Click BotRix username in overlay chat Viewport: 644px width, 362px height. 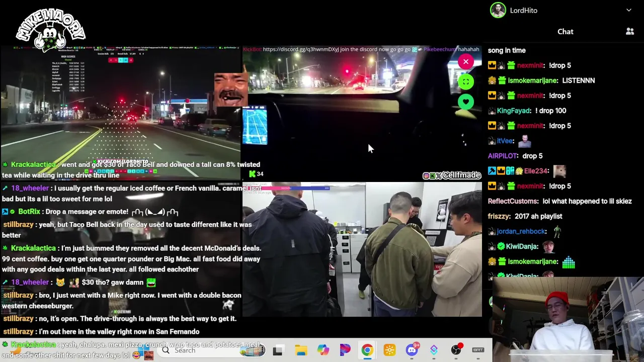29,212
